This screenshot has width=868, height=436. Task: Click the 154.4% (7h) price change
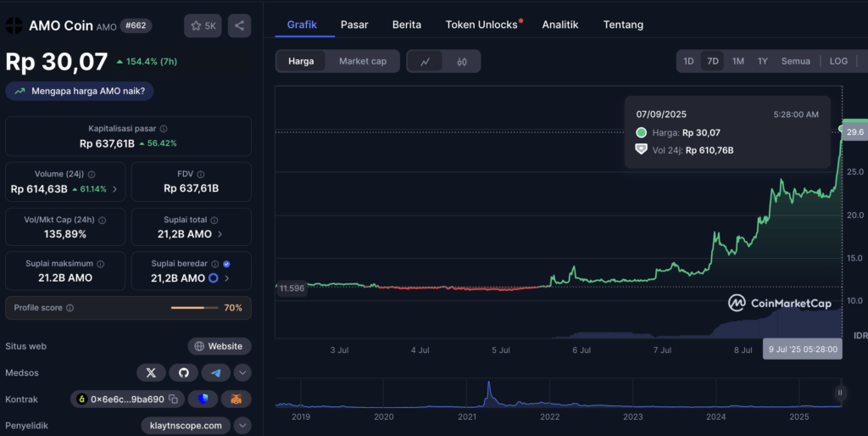click(147, 61)
